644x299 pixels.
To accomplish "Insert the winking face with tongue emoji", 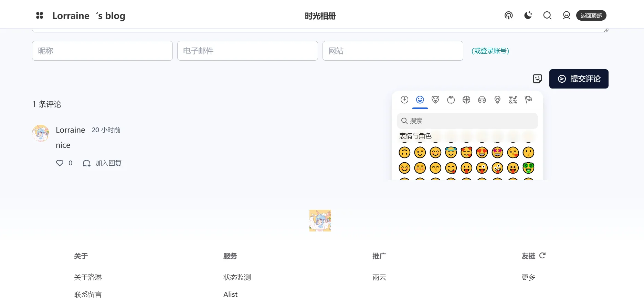I will coord(482,168).
